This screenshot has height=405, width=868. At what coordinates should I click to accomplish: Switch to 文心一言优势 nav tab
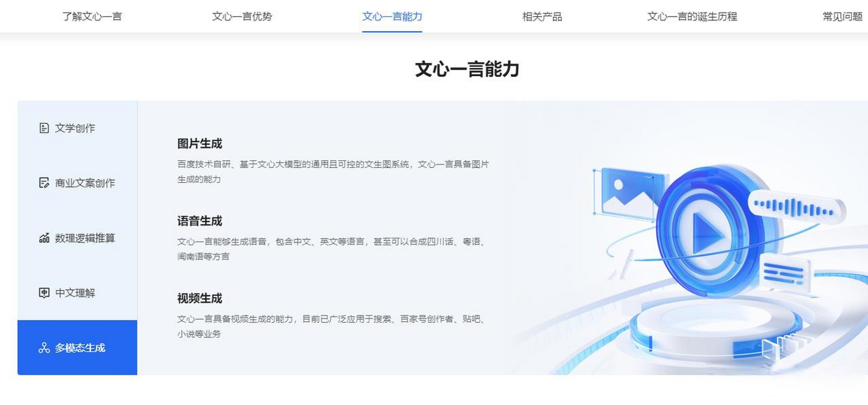(x=242, y=16)
